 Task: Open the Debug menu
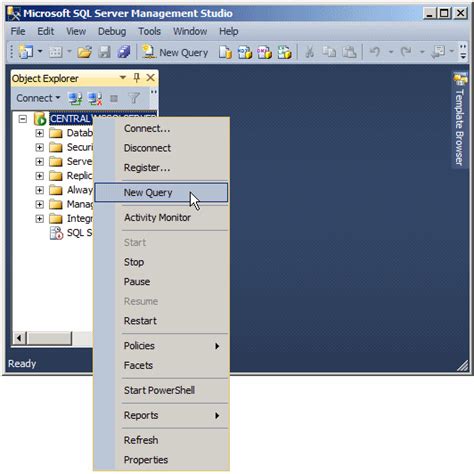[112, 31]
